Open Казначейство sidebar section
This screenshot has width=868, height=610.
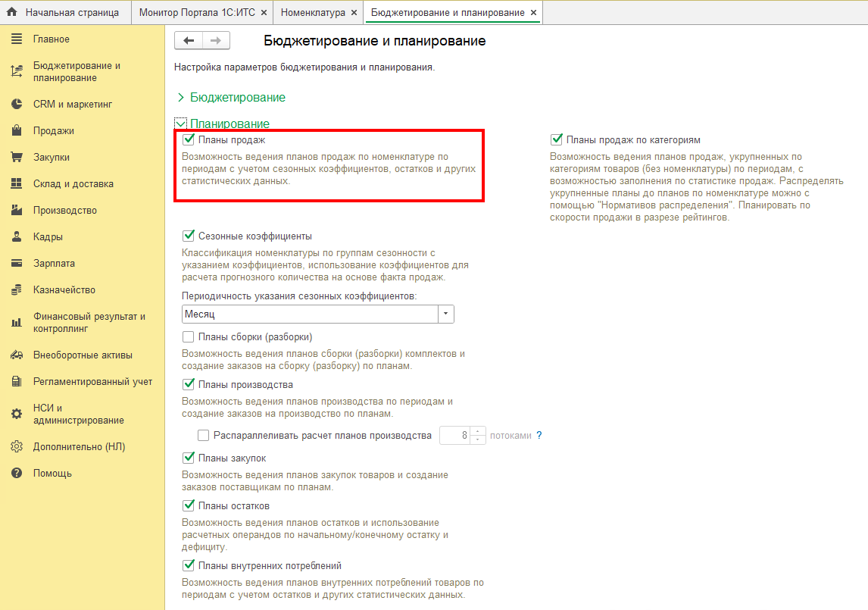pyautogui.click(x=64, y=289)
